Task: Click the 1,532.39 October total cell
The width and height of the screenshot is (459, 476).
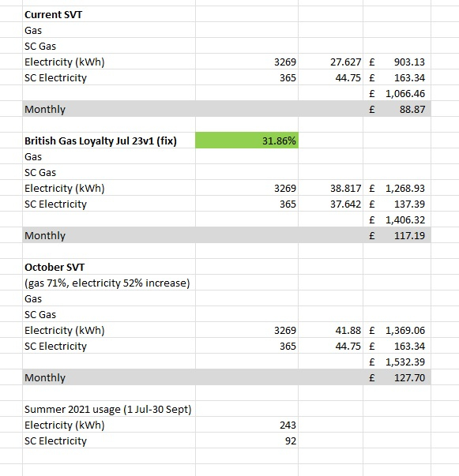Action: [397, 362]
